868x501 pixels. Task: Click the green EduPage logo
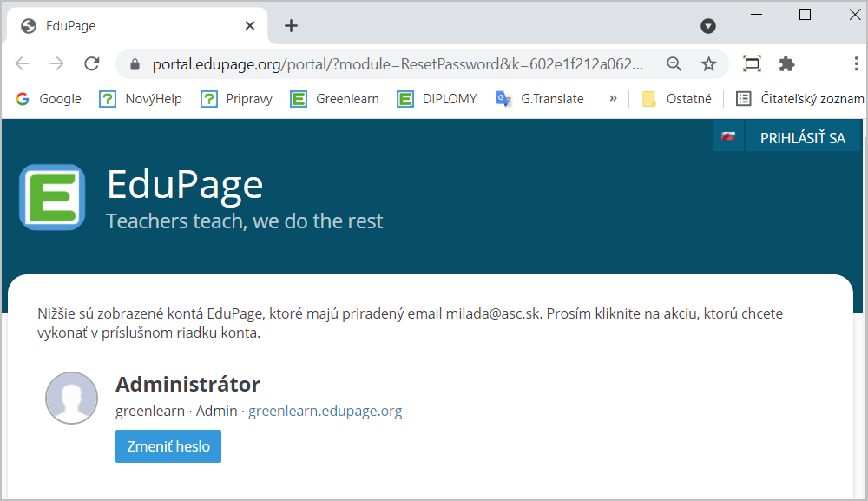52,197
